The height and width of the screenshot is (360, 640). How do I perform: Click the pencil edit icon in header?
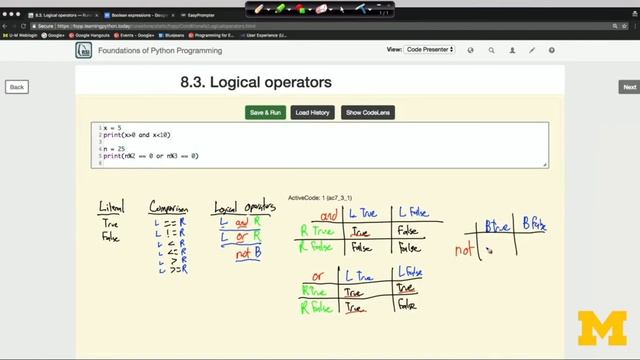(532, 50)
